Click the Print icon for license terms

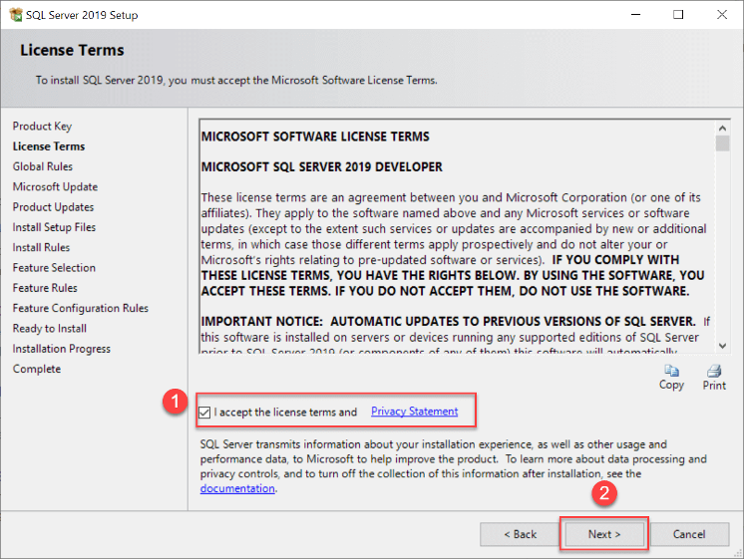714,371
